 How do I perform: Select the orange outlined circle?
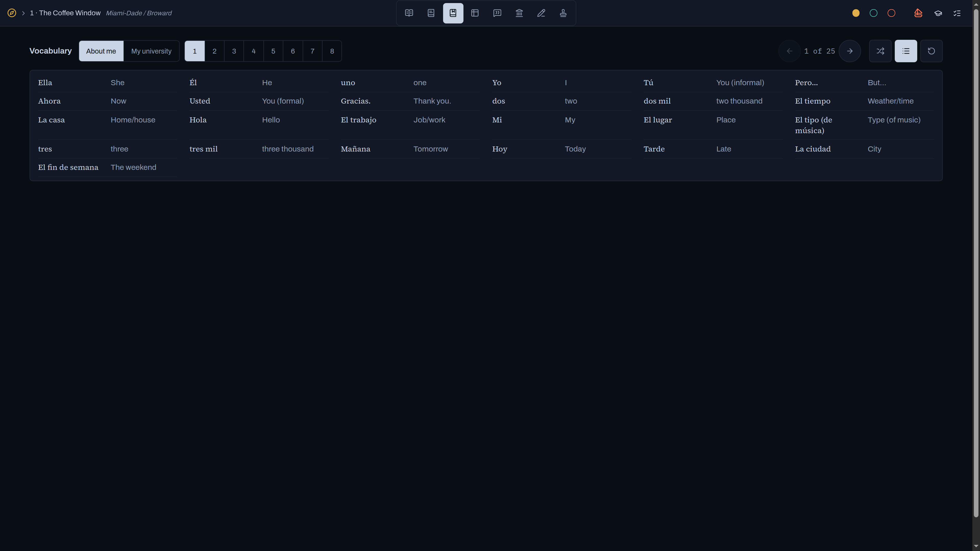tap(891, 13)
